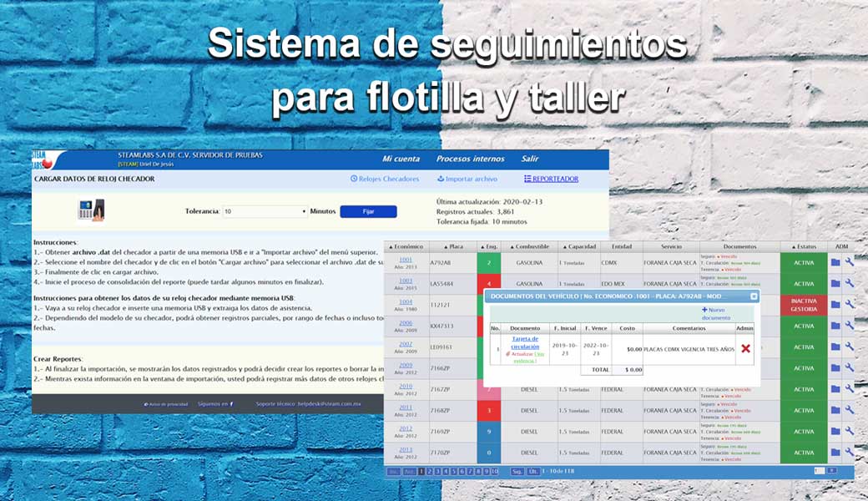The width and height of the screenshot is (868, 501).
Task: Click the Tarjeta de circulación document link
Action: tap(525, 342)
